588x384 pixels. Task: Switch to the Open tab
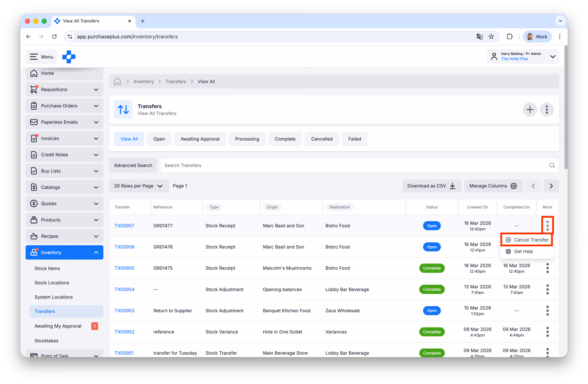(x=159, y=139)
